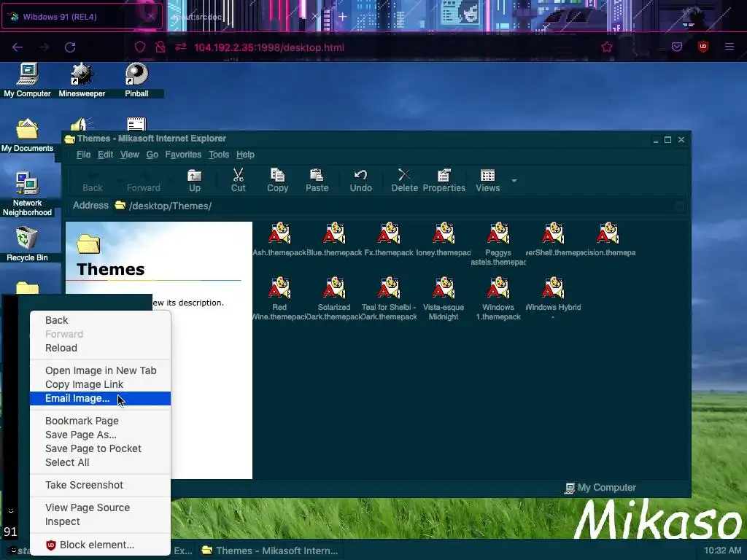The image size is (747, 560).
Task: Click the Themes taskbar button
Action: pyautogui.click(x=270, y=551)
